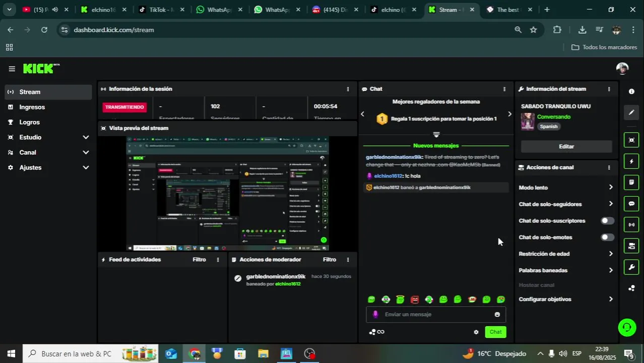Open Modo lento settings
This screenshot has height=363, width=644.
566,188
